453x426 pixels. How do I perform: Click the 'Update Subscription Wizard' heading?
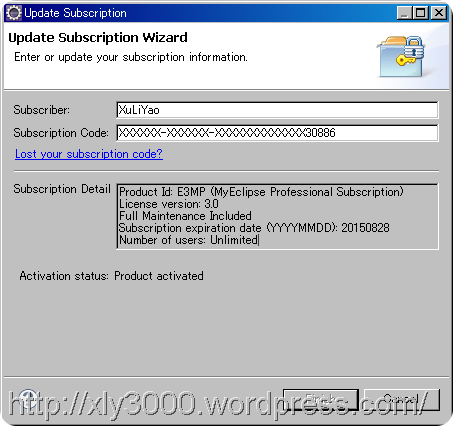click(98, 37)
